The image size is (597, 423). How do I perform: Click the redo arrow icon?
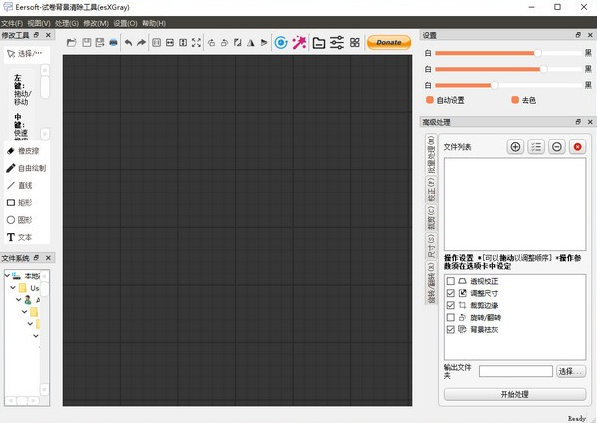pyautogui.click(x=141, y=43)
